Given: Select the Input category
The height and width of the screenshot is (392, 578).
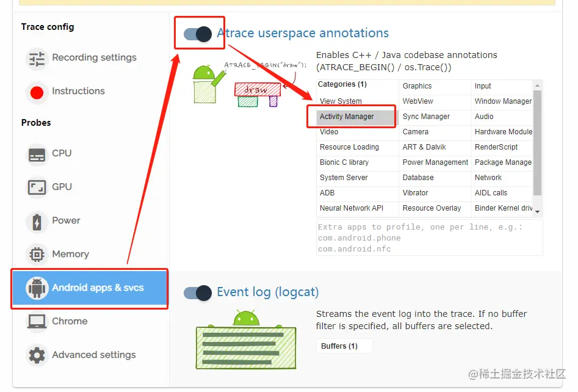Looking at the screenshot, I should (502, 86).
